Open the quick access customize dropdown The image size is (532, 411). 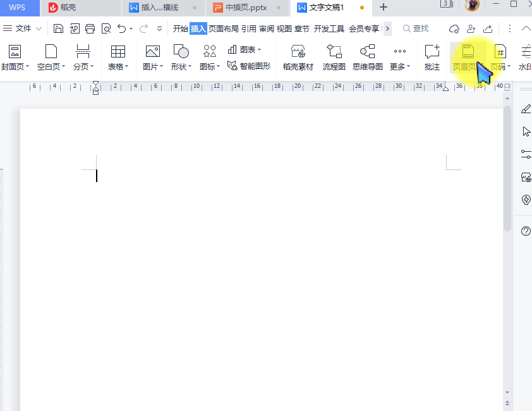[159, 29]
